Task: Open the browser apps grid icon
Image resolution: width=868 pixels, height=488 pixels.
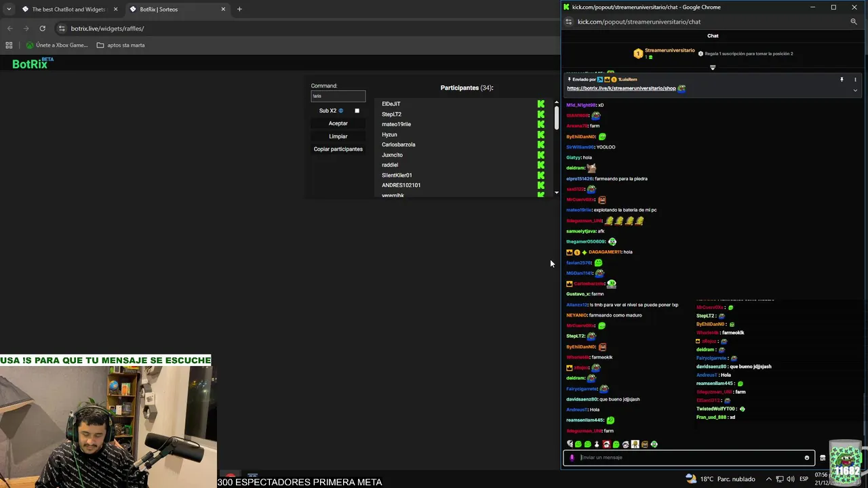Action: tap(9, 45)
